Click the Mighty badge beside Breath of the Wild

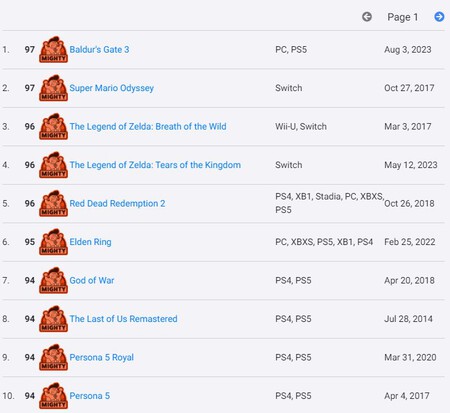click(x=53, y=126)
